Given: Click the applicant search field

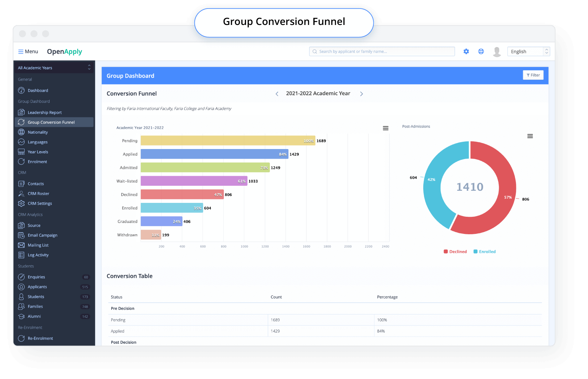Looking at the screenshot, I should pyautogui.click(x=382, y=52).
